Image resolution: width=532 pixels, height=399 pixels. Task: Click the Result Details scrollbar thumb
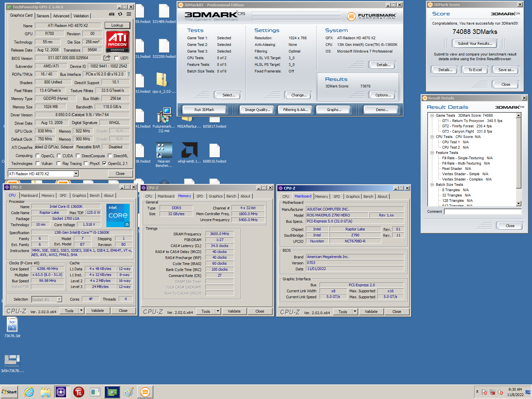point(519,153)
